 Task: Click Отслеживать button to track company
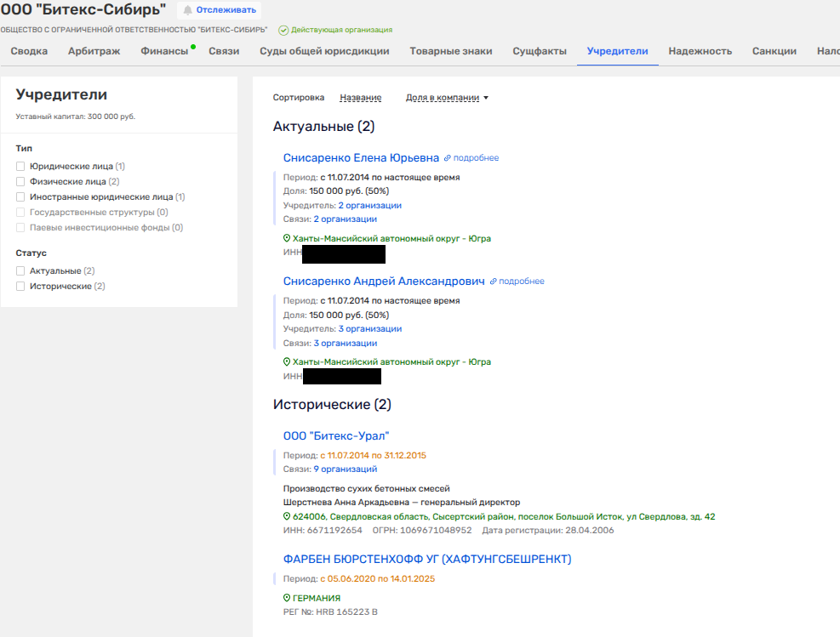tap(226, 10)
